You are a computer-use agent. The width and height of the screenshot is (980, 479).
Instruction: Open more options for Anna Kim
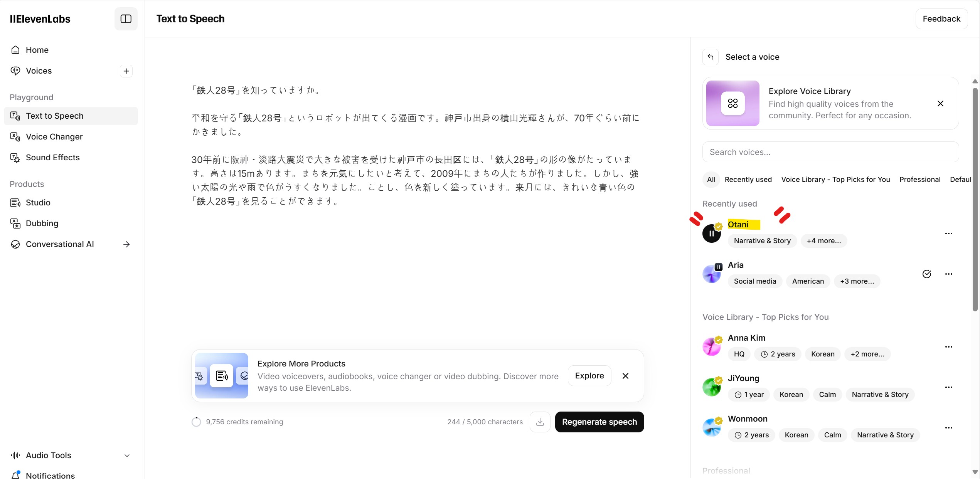tap(948, 347)
